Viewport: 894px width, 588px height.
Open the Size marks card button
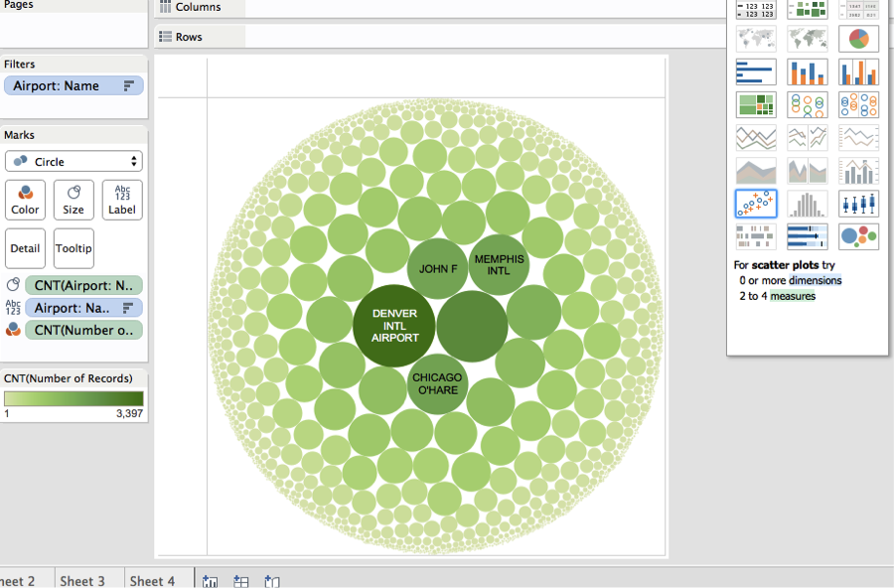pos(74,201)
